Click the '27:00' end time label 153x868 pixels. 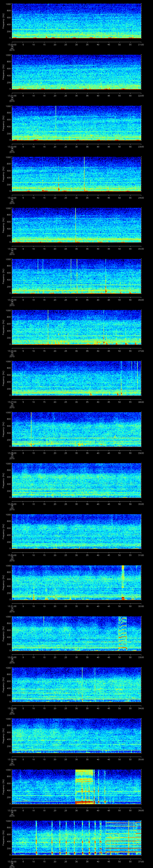point(141,351)
